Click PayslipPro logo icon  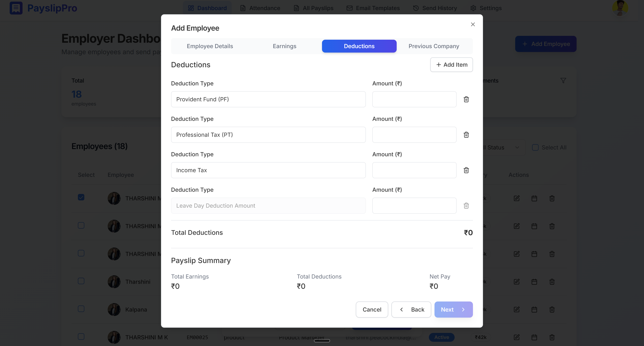point(16,8)
